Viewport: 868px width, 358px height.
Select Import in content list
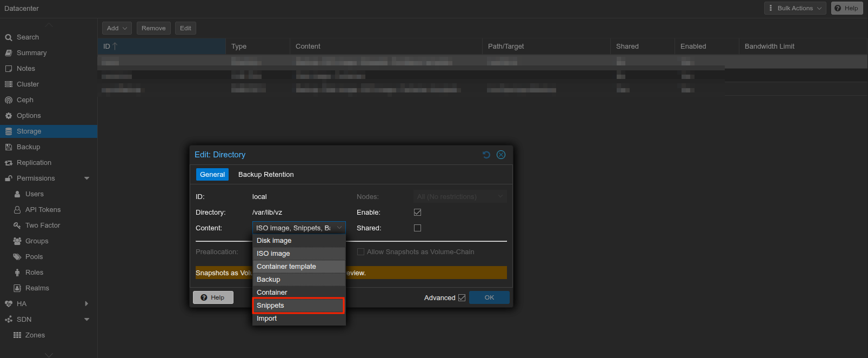tap(299, 319)
